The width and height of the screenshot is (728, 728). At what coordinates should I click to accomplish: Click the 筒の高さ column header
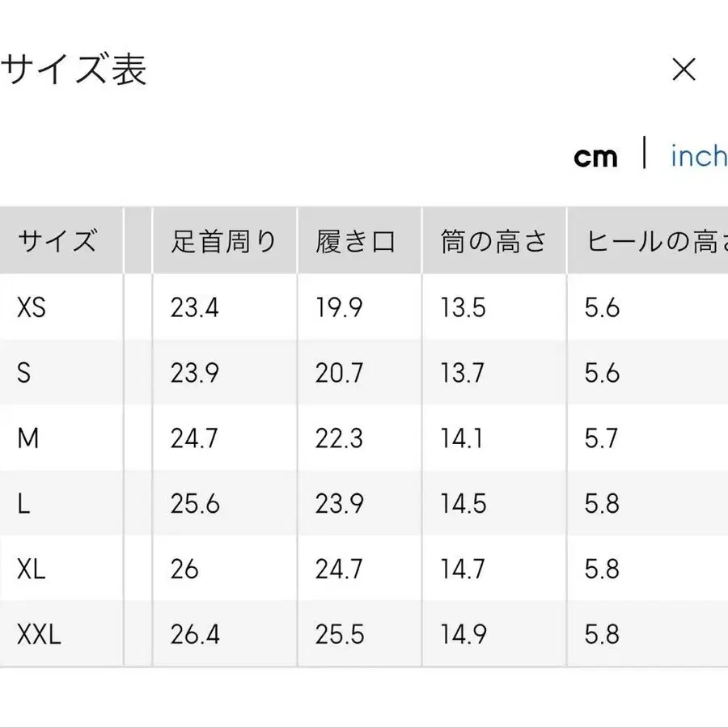[492, 240]
